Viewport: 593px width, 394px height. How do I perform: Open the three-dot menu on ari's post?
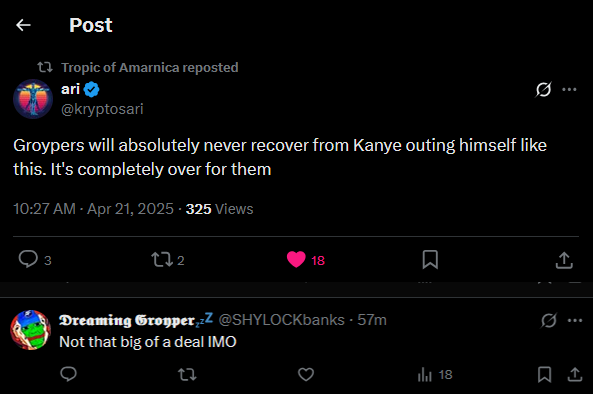coord(569,90)
